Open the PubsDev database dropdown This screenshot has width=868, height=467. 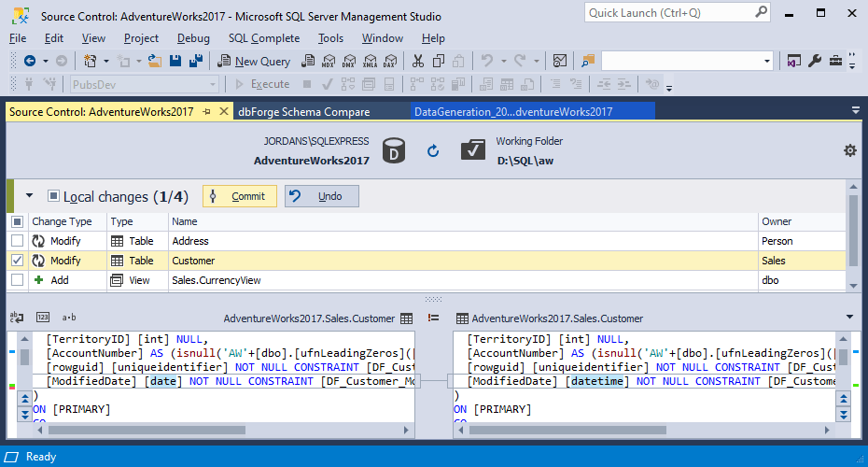(x=212, y=85)
